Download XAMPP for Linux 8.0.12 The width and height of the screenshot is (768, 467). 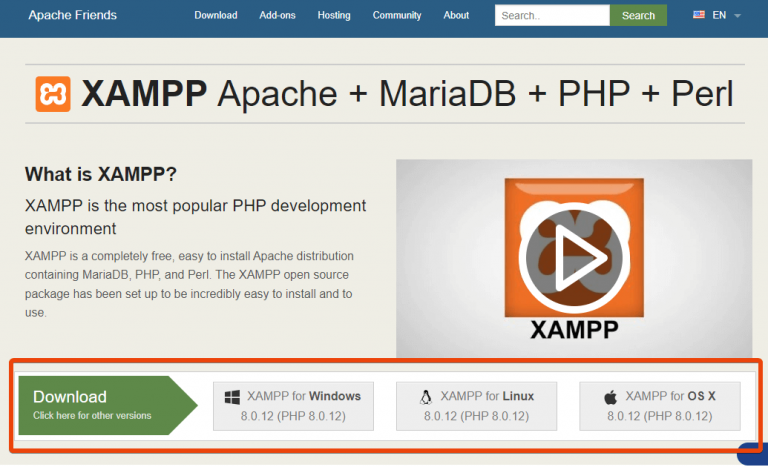(477, 405)
